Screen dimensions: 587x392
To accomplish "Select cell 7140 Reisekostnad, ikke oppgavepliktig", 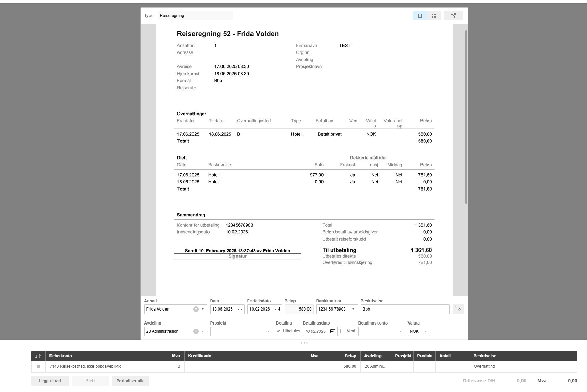I will (100, 366).
